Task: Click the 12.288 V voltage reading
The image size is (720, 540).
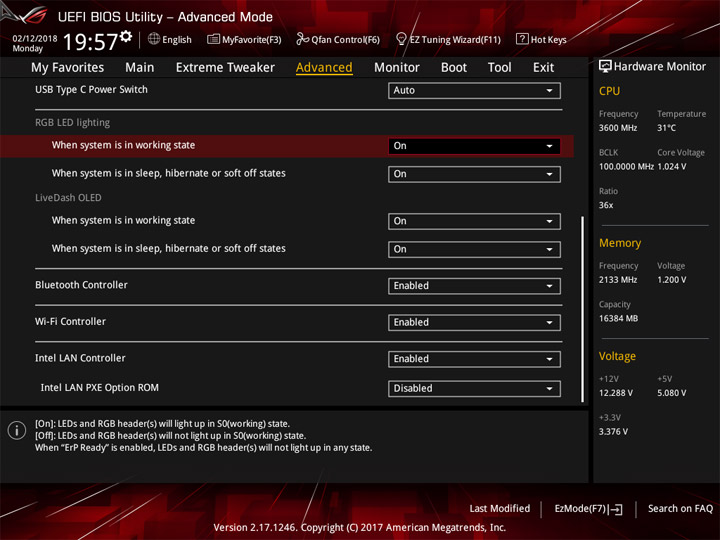Action: click(616, 393)
